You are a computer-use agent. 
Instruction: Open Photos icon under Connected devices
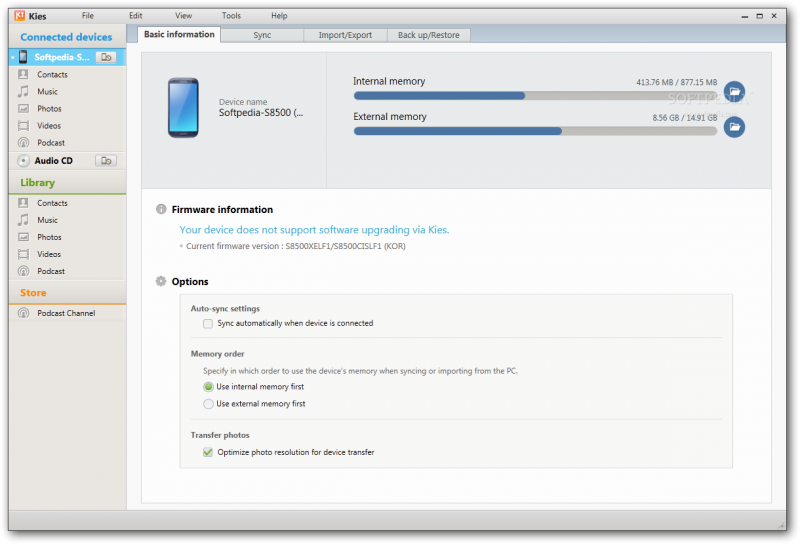(x=23, y=109)
